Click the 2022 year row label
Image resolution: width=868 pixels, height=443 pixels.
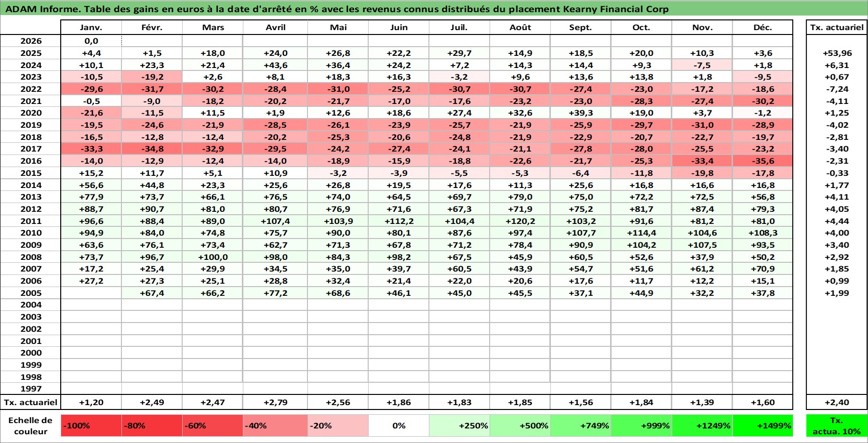pos(31,89)
